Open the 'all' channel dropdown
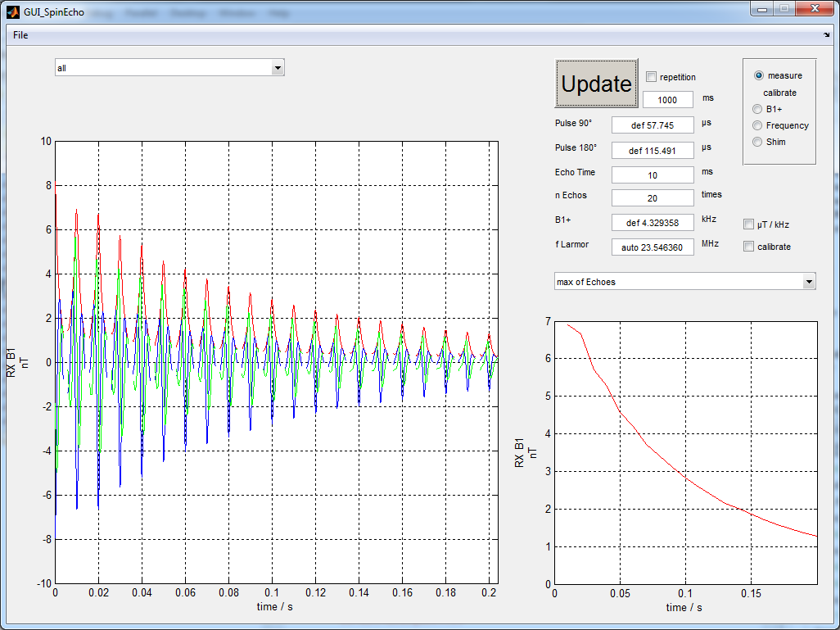Screen dimensions: 840x630 coord(169,68)
